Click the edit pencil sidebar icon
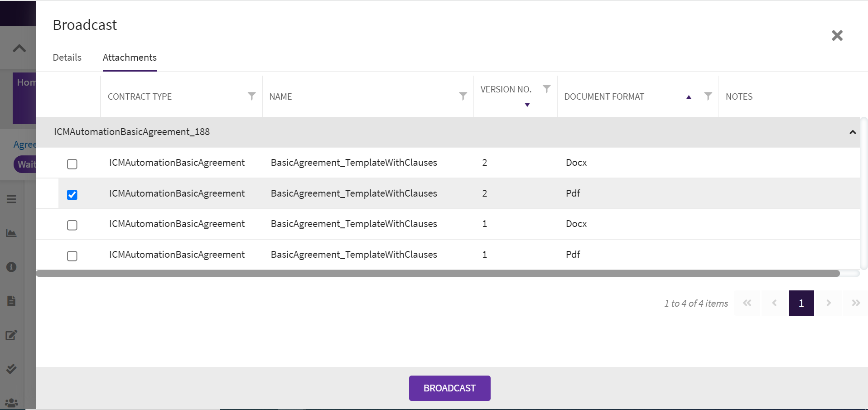The height and width of the screenshot is (410, 868). 11,335
